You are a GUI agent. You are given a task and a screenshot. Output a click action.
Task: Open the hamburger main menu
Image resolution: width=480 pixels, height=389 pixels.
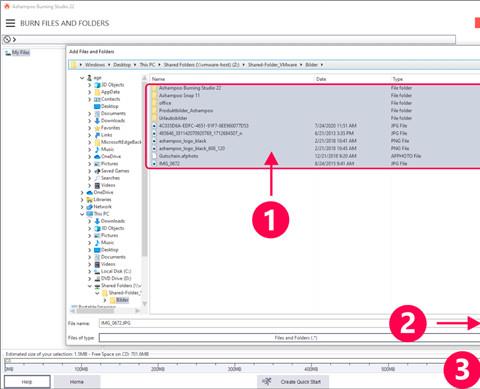(x=10, y=23)
